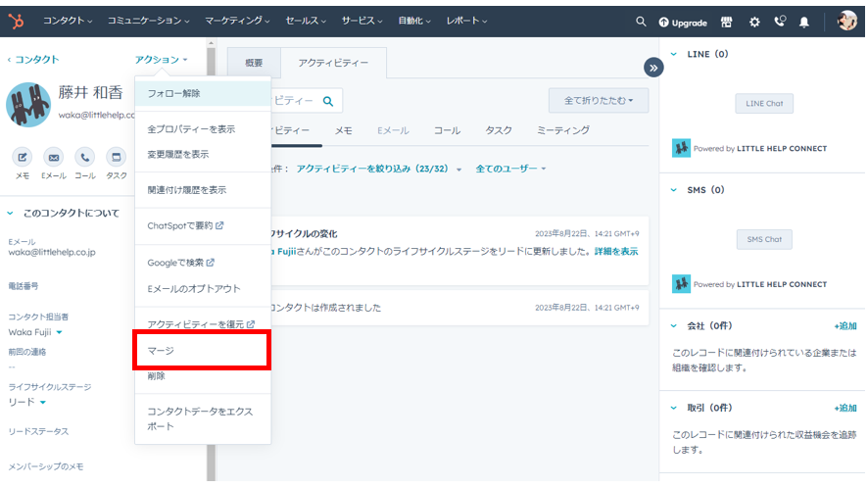Open the marketplace icon in top bar
The height and width of the screenshot is (488, 868).
coord(726,22)
